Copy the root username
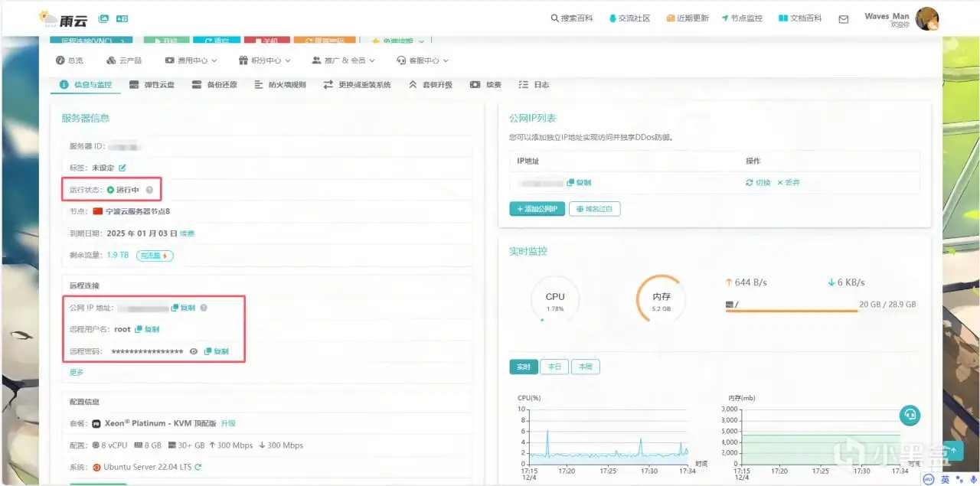 (x=147, y=329)
